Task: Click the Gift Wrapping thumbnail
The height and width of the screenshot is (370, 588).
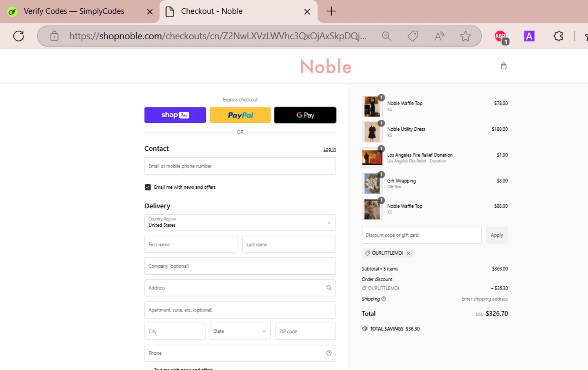Action: click(372, 184)
